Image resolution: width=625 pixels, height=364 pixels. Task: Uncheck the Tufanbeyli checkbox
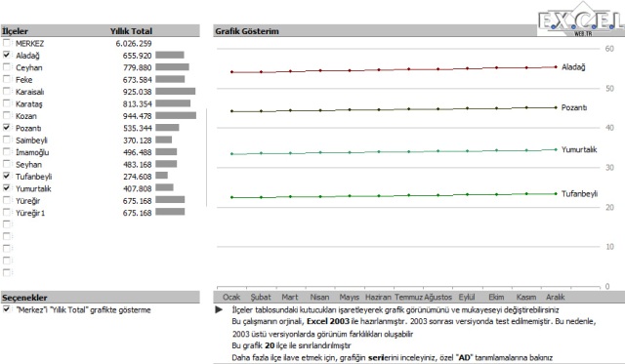point(7,176)
